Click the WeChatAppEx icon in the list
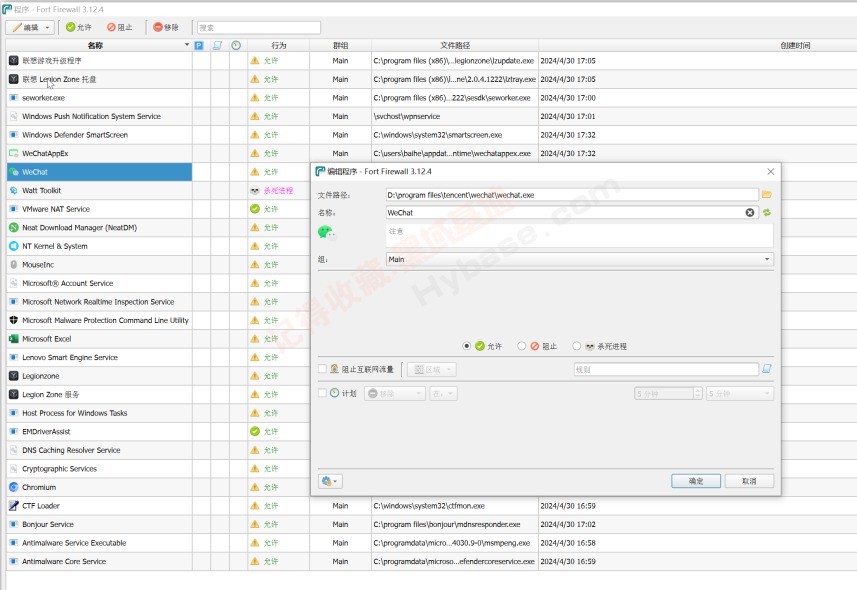Screen dimensions: 857x590 [14, 154]
